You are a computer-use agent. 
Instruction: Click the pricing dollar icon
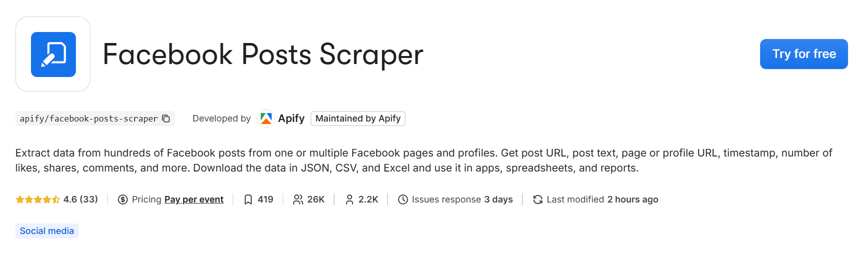(123, 199)
